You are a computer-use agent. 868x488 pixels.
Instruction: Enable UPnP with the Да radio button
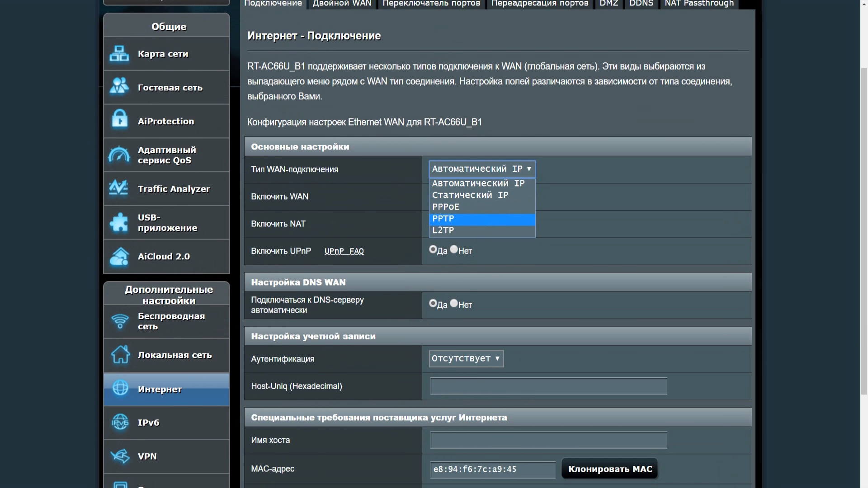tap(433, 249)
